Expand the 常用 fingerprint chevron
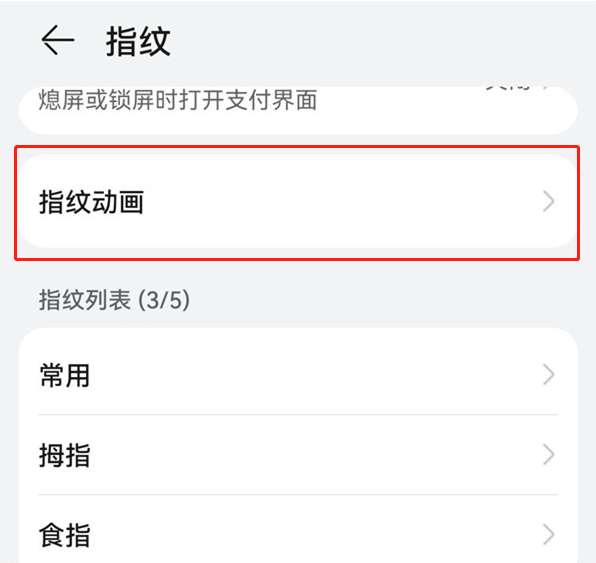This screenshot has width=596, height=563. (548, 374)
